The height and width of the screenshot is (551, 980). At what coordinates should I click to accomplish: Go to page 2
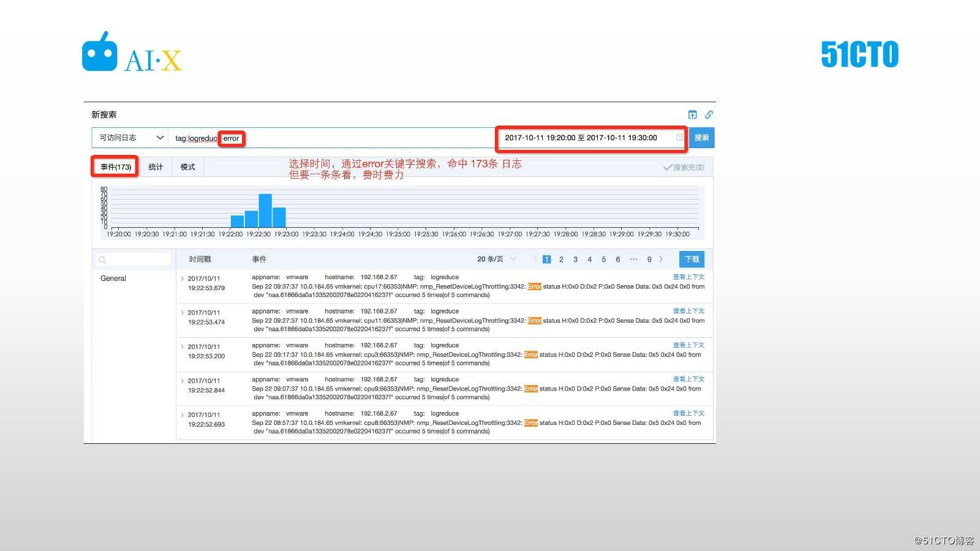tap(561, 259)
